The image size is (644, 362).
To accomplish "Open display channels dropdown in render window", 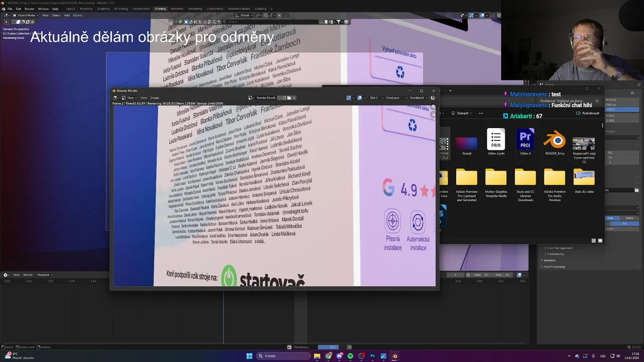I will (433, 98).
